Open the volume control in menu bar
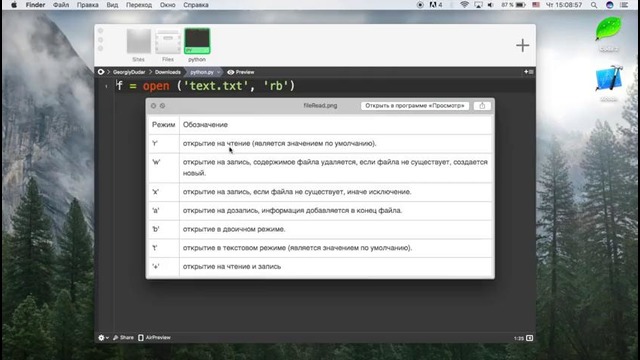 491,5
